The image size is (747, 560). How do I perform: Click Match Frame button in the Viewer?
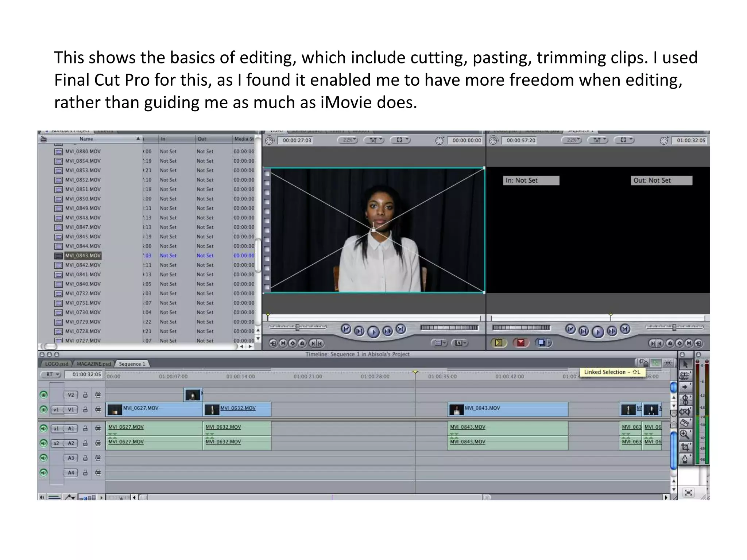point(273,343)
